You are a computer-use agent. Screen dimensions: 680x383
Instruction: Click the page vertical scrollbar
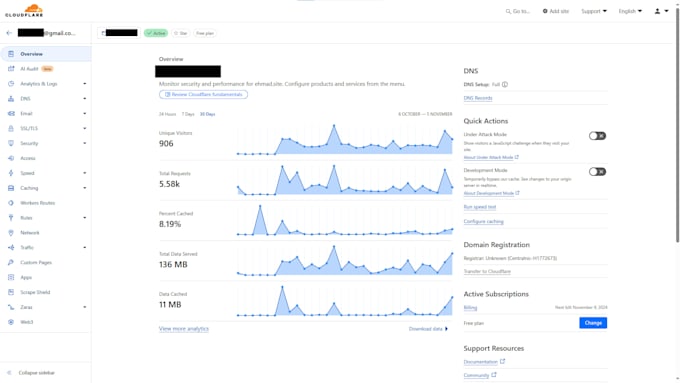(x=677, y=126)
